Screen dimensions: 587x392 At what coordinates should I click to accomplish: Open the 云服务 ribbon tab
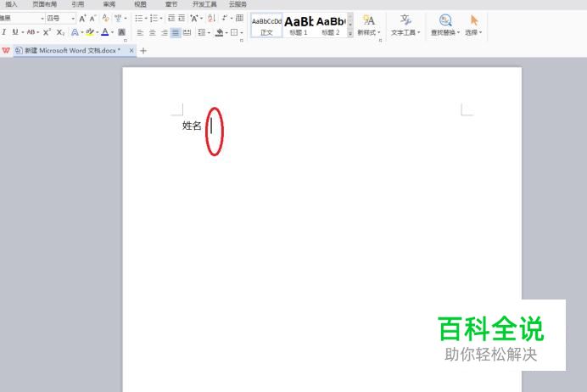point(238,4)
